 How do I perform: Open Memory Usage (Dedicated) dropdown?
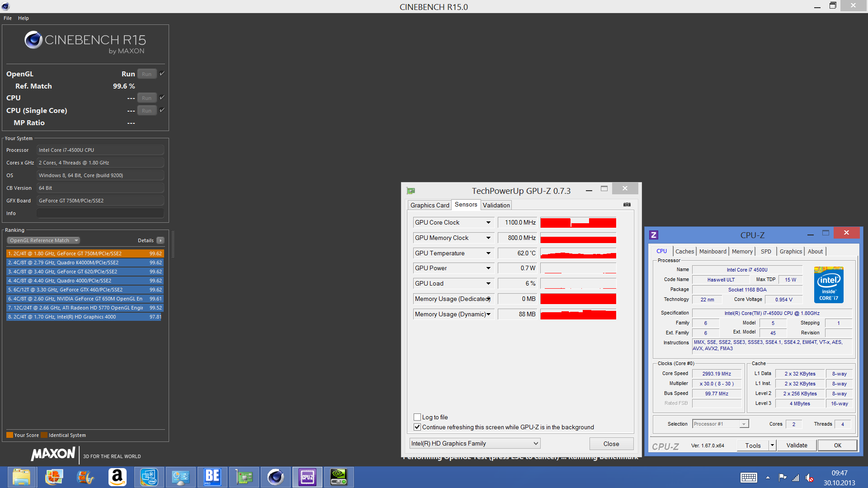tap(488, 299)
